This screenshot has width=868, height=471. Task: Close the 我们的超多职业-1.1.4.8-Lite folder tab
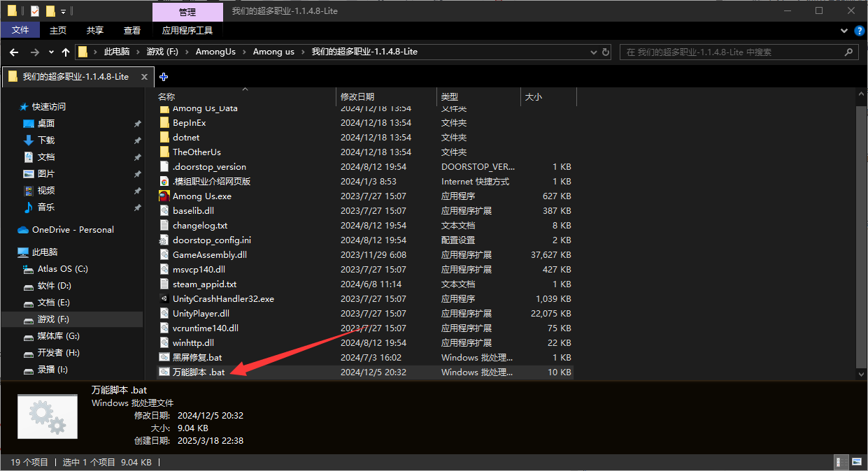pyautogui.click(x=144, y=77)
